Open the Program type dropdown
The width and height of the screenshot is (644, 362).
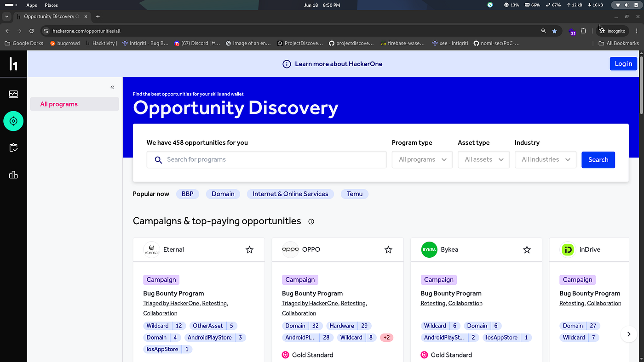tap(422, 159)
